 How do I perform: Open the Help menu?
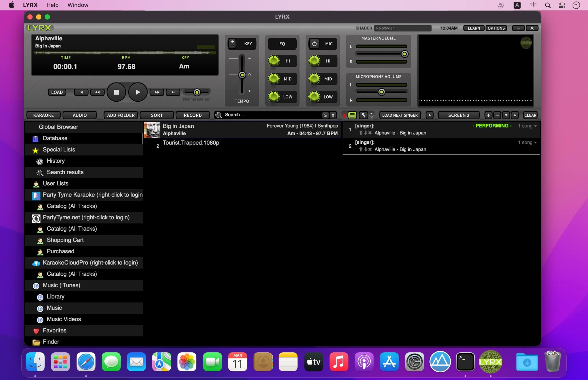52,5
